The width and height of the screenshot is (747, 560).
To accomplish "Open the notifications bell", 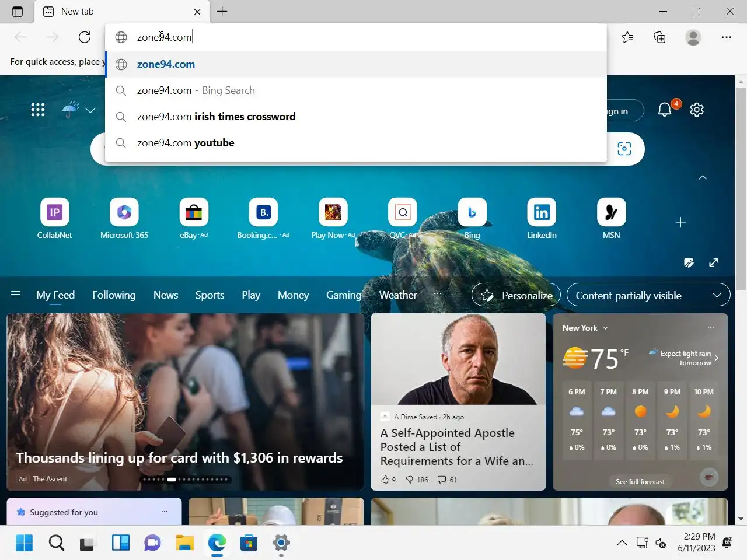I will 665,110.
